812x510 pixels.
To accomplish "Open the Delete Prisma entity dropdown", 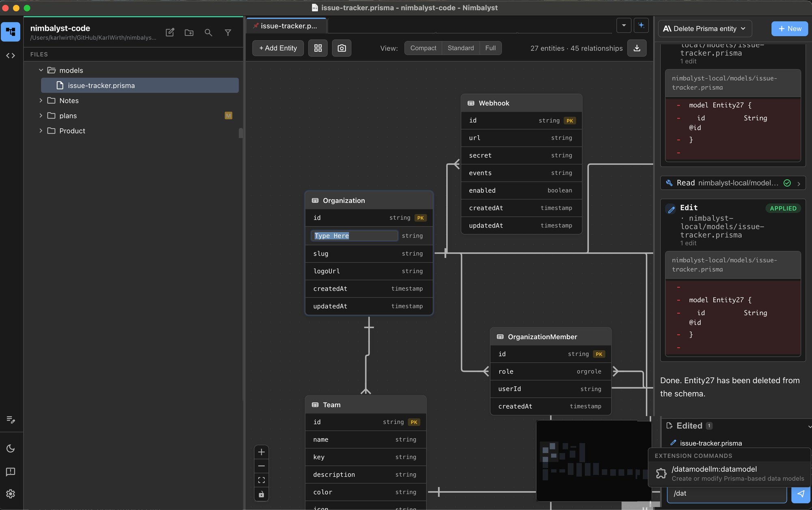I will tap(705, 28).
